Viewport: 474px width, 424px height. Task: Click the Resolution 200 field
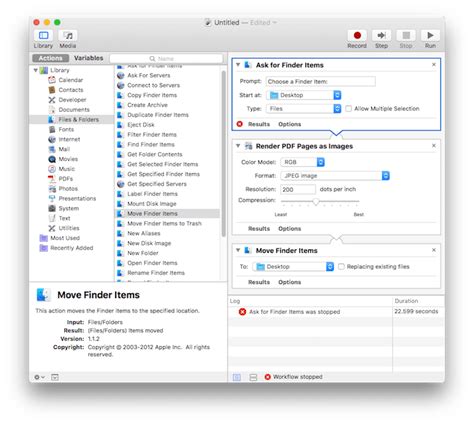pyautogui.click(x=298, y=189)
